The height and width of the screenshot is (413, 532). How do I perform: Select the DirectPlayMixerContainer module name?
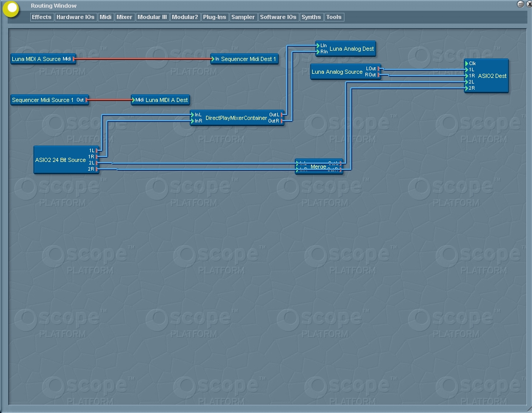236,118
